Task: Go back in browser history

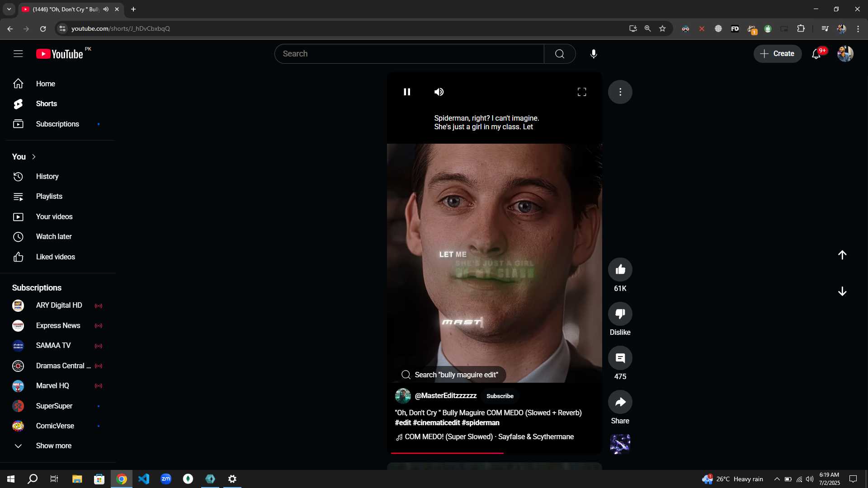Action: [x=10, y=28]
